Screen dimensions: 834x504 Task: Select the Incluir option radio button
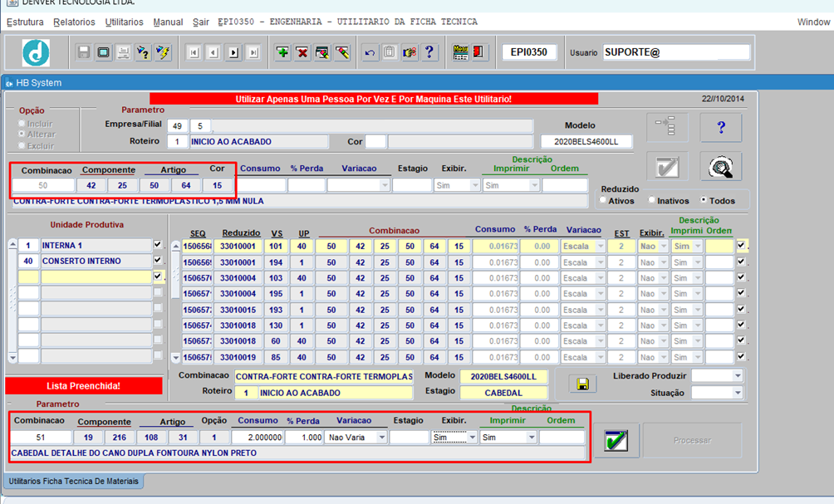pyautogui.click(x=22, y=124)
